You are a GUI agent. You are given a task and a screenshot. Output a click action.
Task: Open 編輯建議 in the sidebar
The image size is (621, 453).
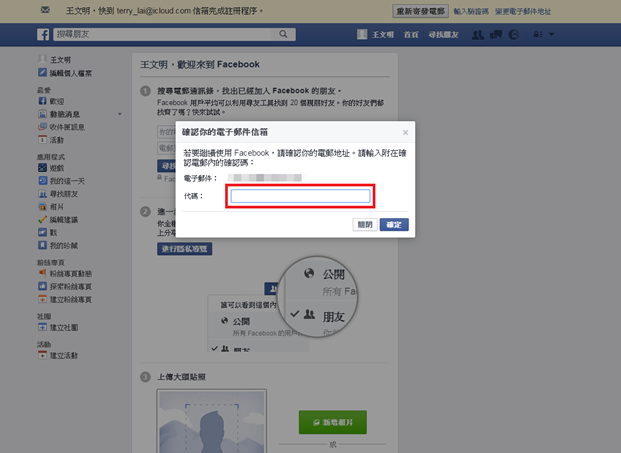[58, 220]
